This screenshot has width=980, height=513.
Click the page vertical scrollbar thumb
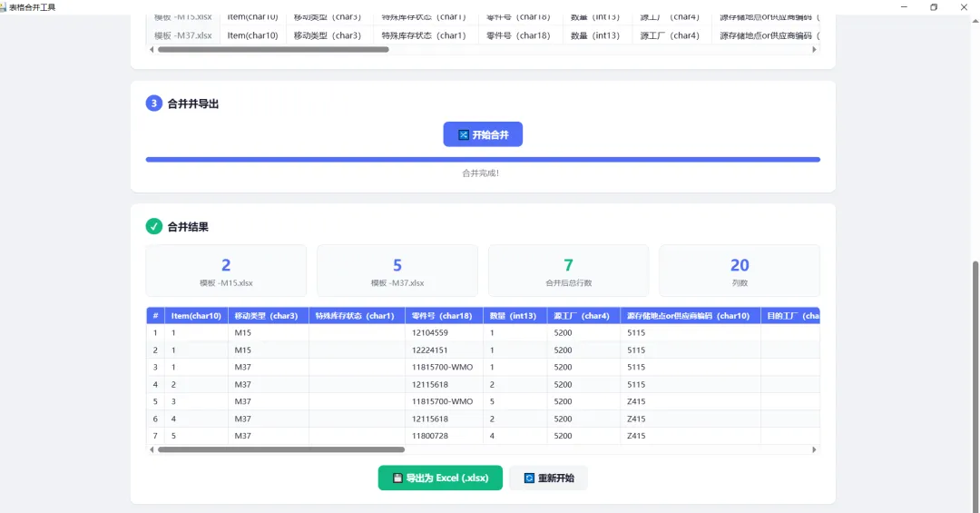975,386
